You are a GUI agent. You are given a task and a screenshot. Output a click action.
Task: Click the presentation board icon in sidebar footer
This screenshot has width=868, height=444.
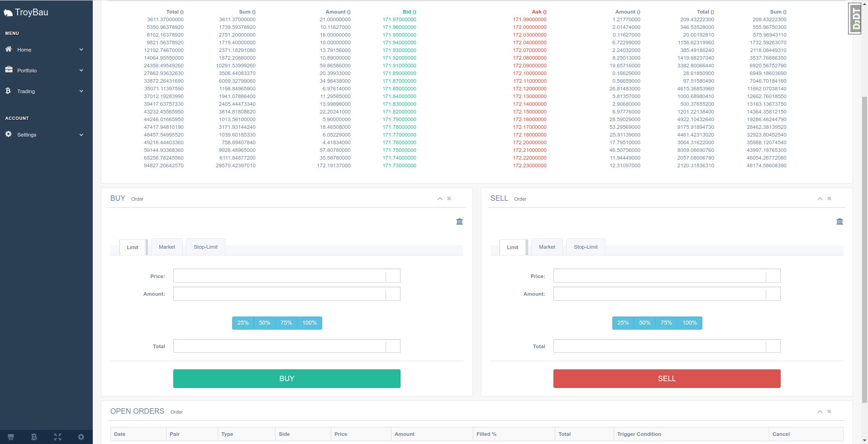click(11, 437)
